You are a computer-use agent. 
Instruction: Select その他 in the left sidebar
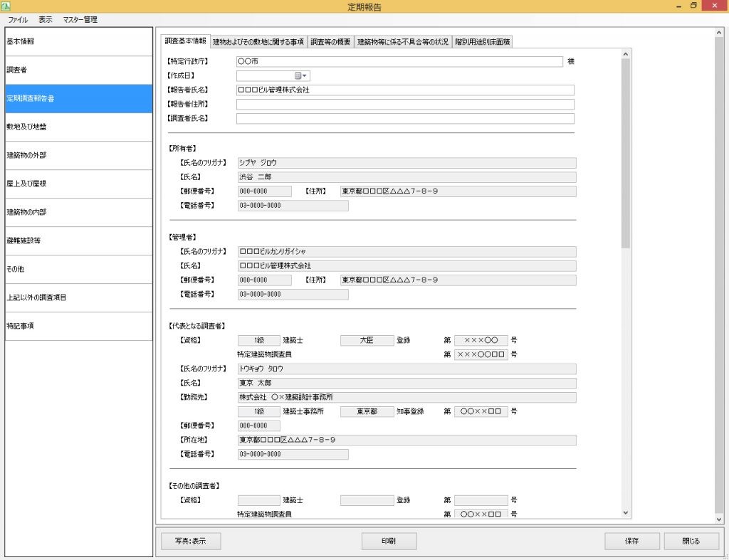(78, 270)
